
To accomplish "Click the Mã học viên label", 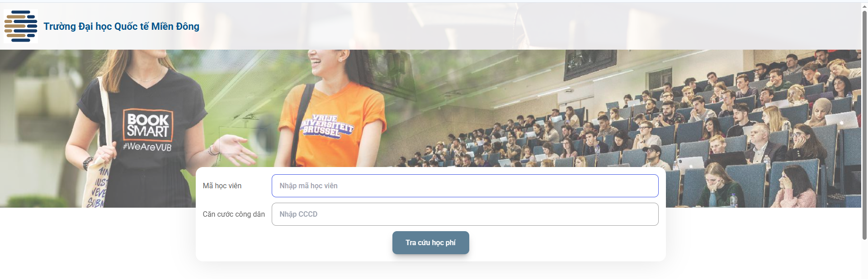I will pos(222,186).
